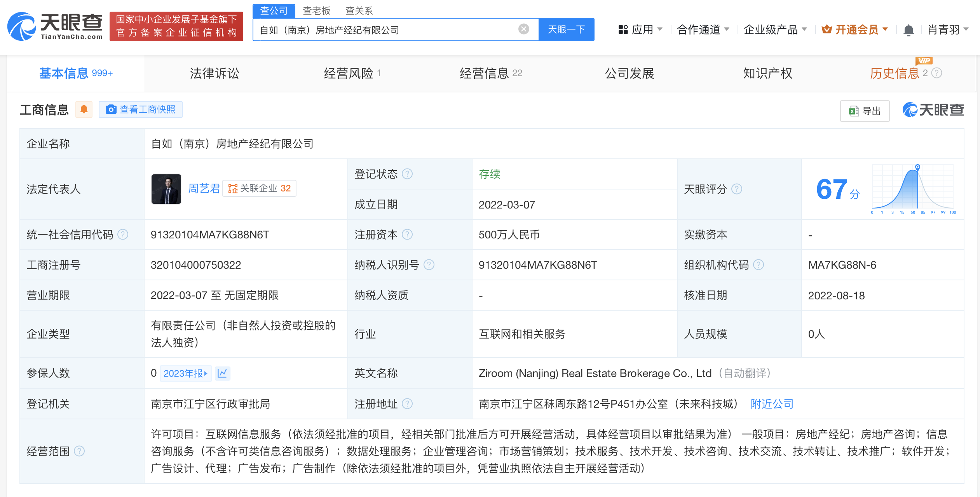Clear the search box with the X icon

click(524, 28)
